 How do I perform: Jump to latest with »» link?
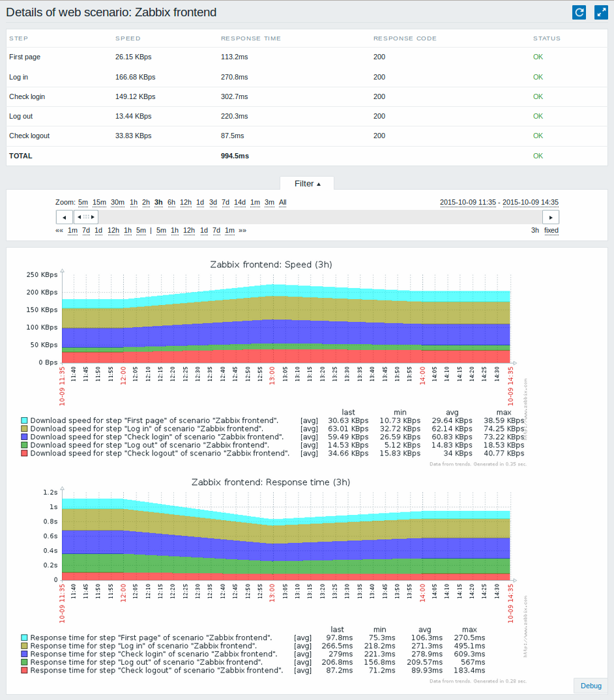(x=242, y=230)
